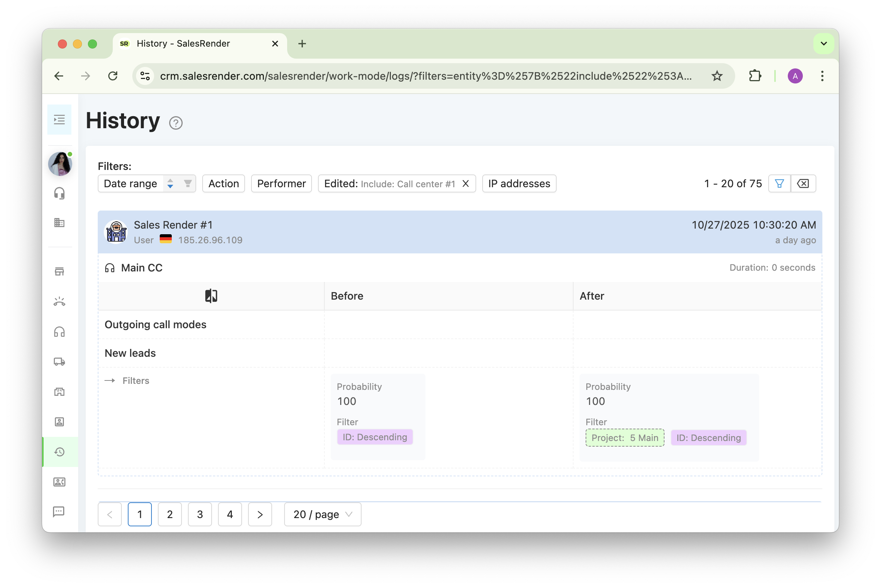
Task: Remove the Include: Call center #1 filter
Action: point(466,184)
